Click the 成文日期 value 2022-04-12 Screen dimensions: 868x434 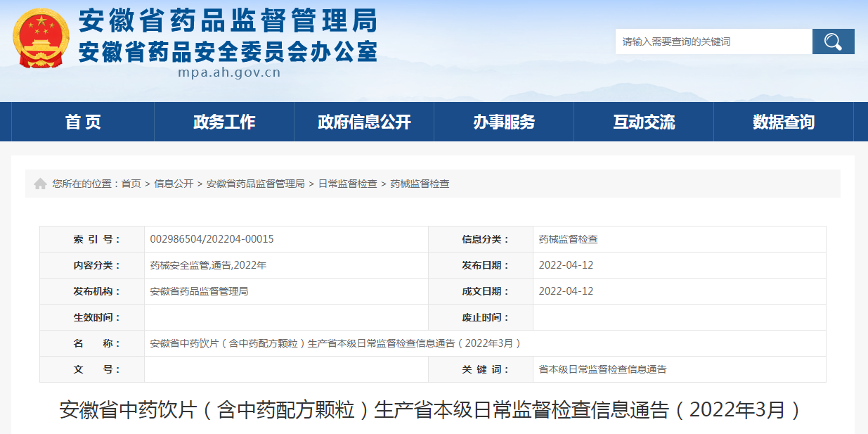click(566, 291)
